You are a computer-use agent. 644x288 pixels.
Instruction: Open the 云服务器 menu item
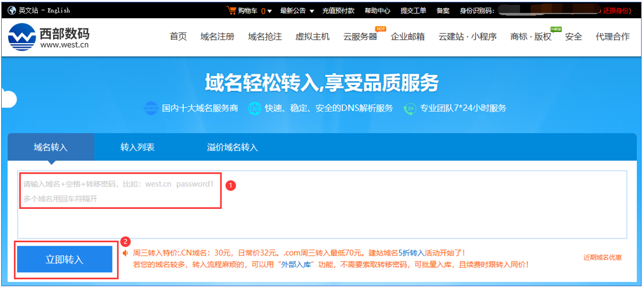click(x=360, y=37)
